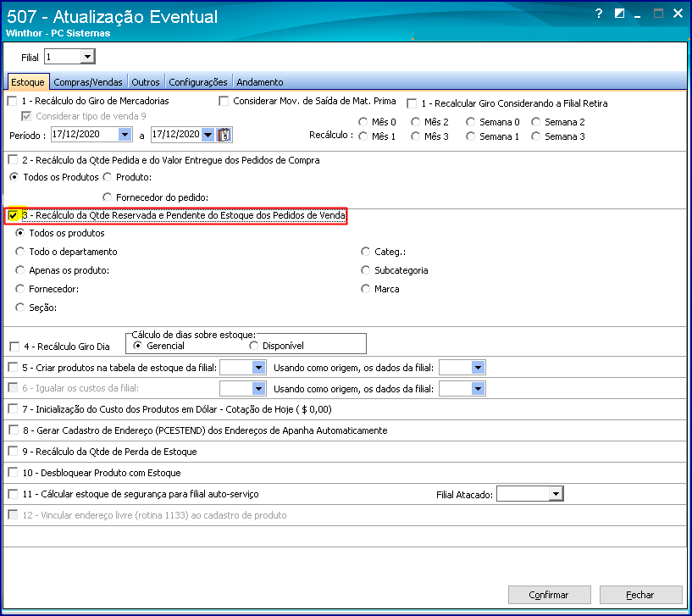Check Recalcular Giro Considerando a Filial Retira

(412, 103)
